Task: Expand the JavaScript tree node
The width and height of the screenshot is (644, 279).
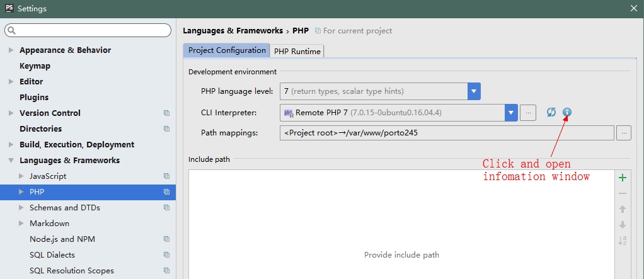Action: point(21,176)
